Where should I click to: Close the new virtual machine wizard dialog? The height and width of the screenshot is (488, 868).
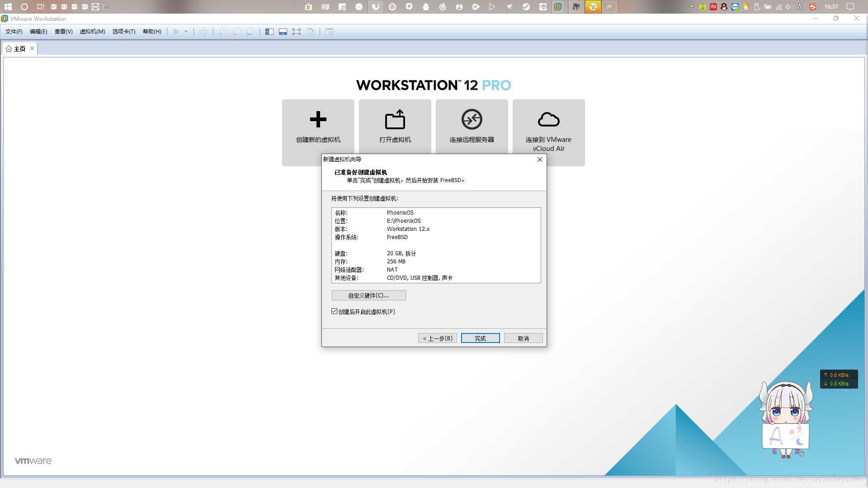(539, 160)
